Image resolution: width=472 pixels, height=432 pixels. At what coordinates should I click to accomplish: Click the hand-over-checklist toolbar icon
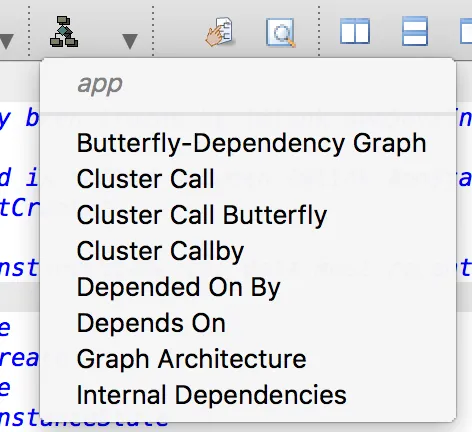pyautogui.click(x=219, y=31)
